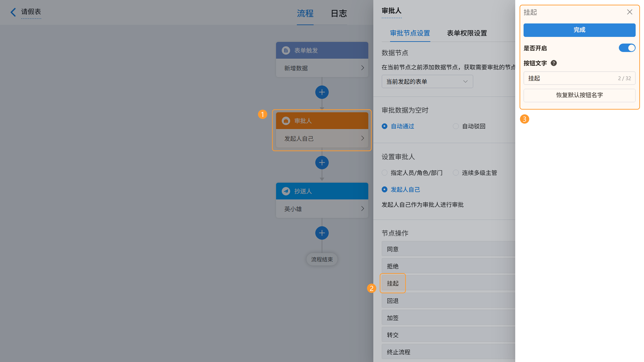Choose 连续多级主管 radio option
The height and width of the screenshot is (362, 644).
point(455,173)
